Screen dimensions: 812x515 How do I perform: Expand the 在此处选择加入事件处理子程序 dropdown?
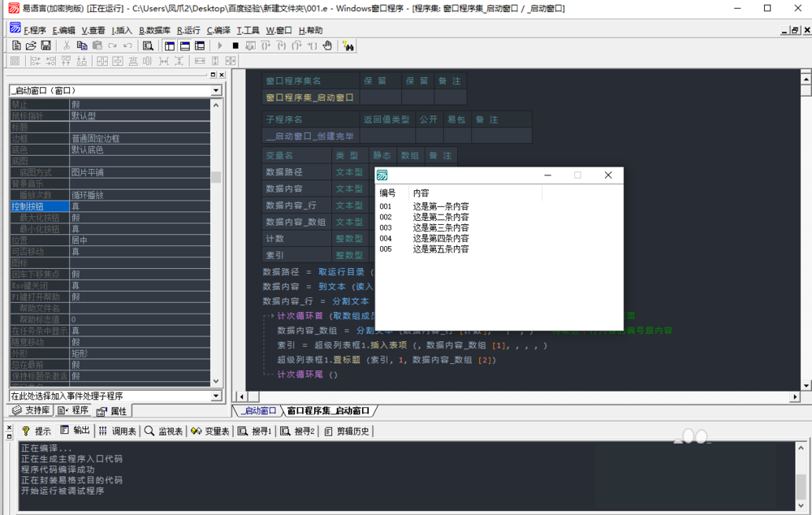point(216,396)
